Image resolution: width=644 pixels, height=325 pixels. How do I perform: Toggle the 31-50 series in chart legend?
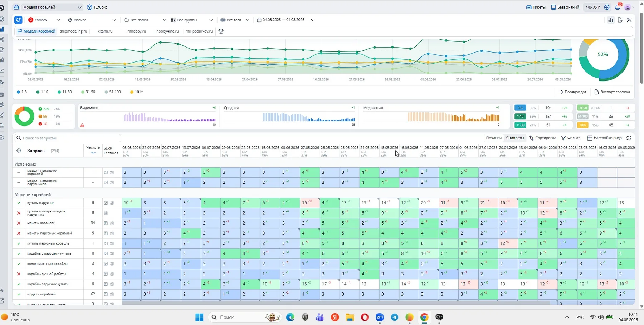(88, 92)
